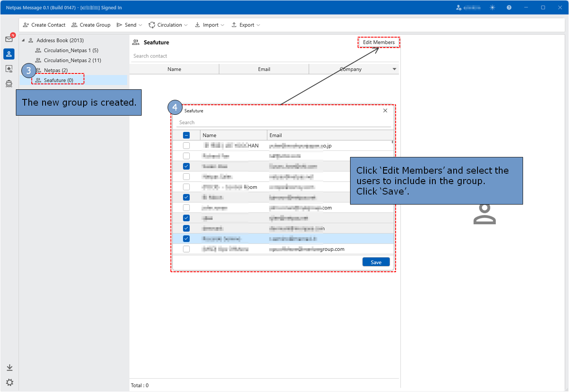Save the selected group members
Viewport: 569px width, 392px height.
pyautogui.click(x=376, y=262)
